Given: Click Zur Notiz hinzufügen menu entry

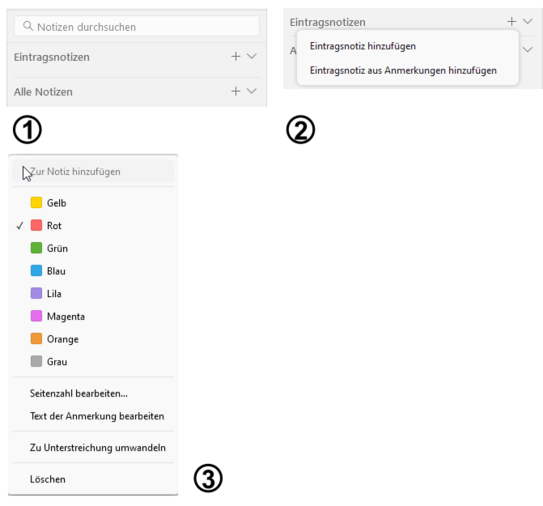Looking at the screenshot, I should tap(93, 171).
